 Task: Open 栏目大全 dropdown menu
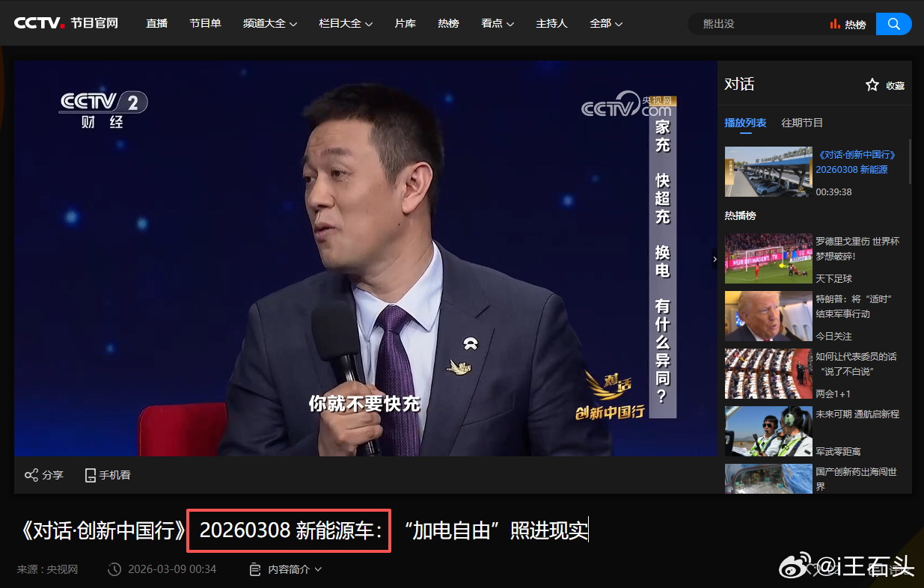346,23
